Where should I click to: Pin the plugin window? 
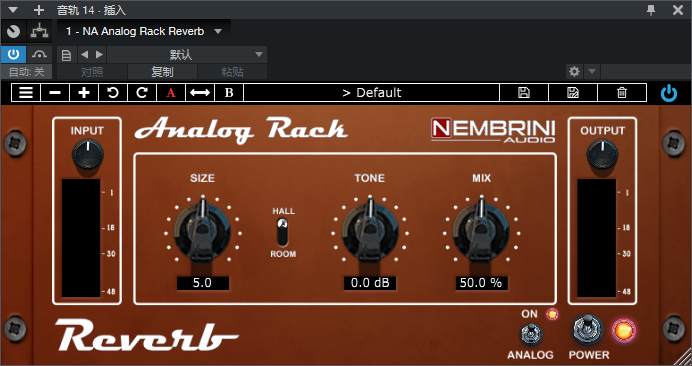click(651, 10)
